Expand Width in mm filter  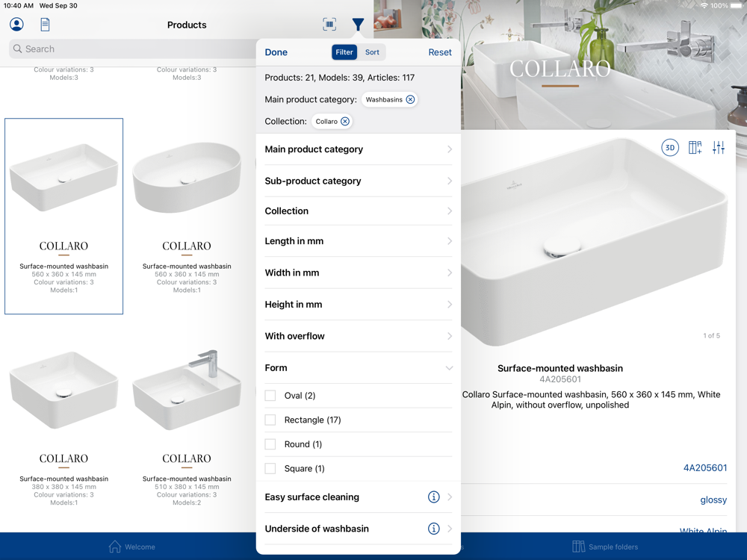pyautogui.click(x=359, y=273)
